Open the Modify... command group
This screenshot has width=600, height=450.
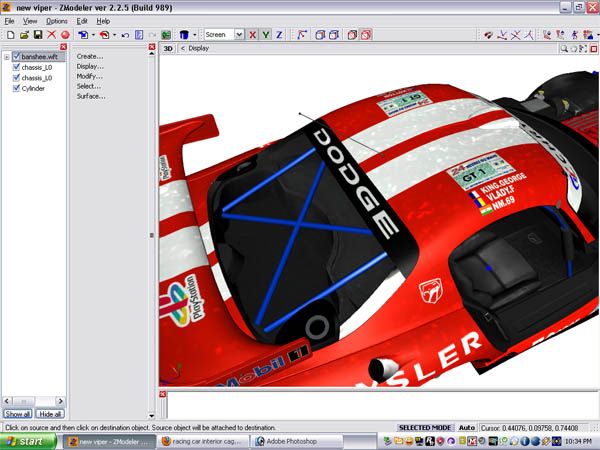pos(90,76)
